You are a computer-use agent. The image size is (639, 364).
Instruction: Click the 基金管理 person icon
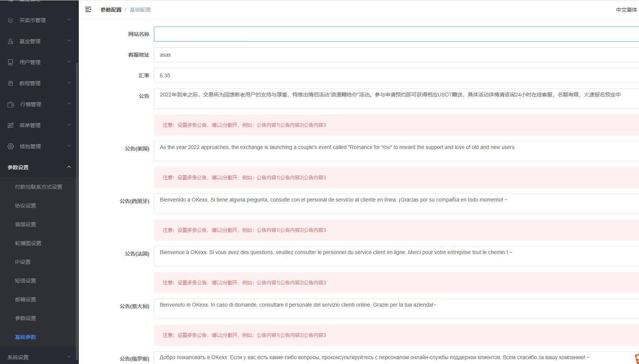coord(10,41)
